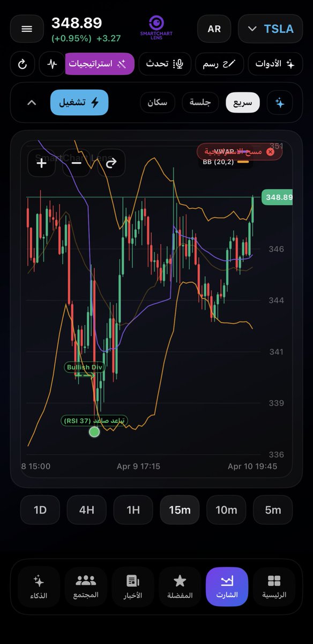Collapse the strategies panel with the up chevron

pyautogui.click(x=32, y=103)
